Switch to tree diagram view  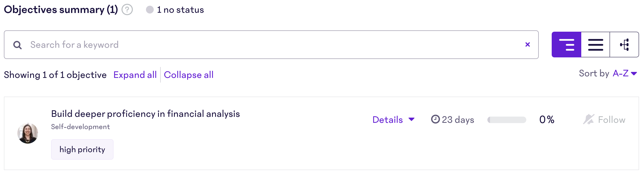point(624,45)
